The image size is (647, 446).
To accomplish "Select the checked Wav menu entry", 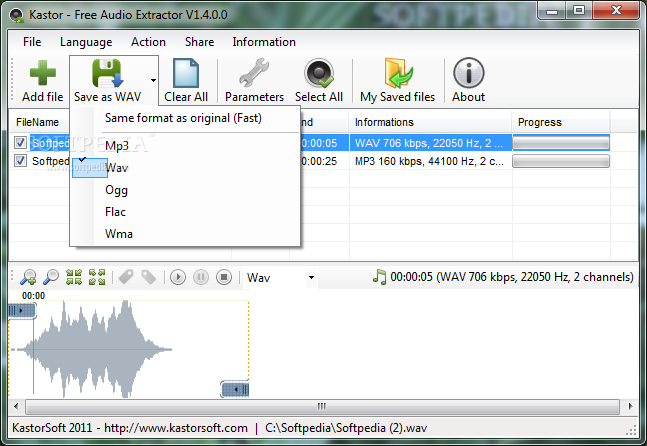I will pyautogui.click(x=185, y=168).
